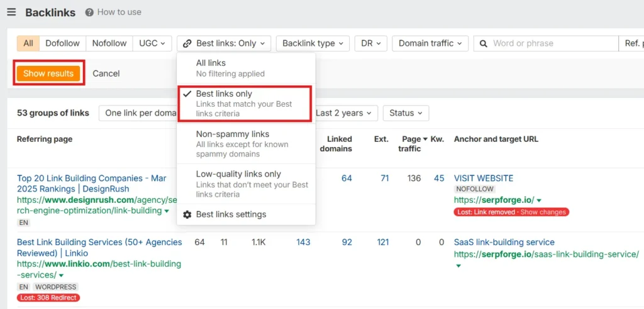Image resolution: width=644 pixels, height=309 pixels.
Task: Open the linkio.com referring URL
Action: [99, 269]
